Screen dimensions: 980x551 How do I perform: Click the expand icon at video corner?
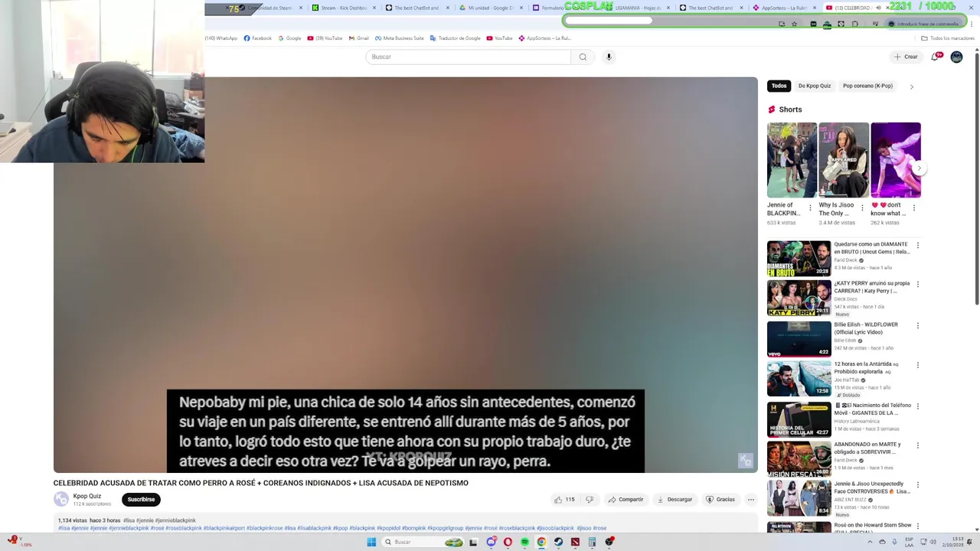746,461
